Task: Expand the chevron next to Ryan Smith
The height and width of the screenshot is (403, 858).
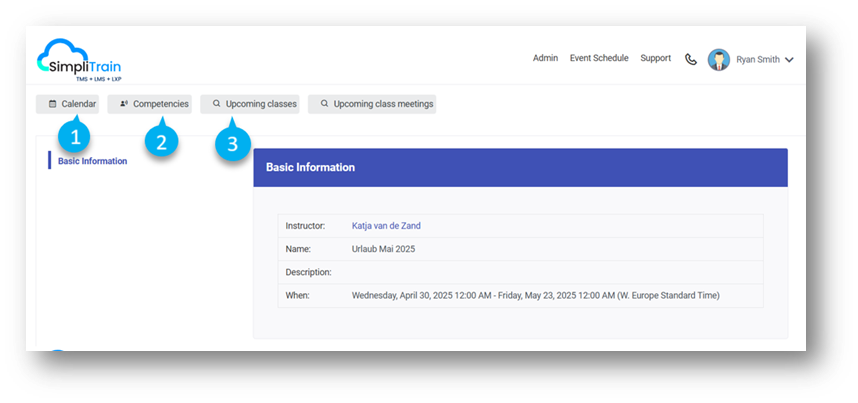Action: (789, 60)
